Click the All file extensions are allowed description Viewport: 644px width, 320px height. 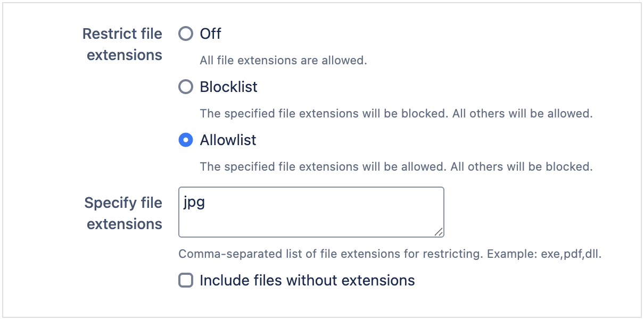tap(283, 60)
